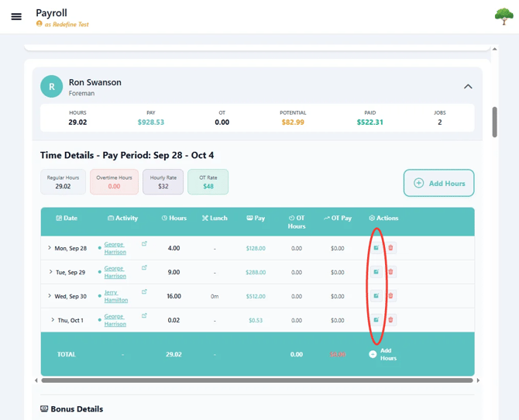Delete the Wed, Sep 30 time entry

tap(390, 296)
